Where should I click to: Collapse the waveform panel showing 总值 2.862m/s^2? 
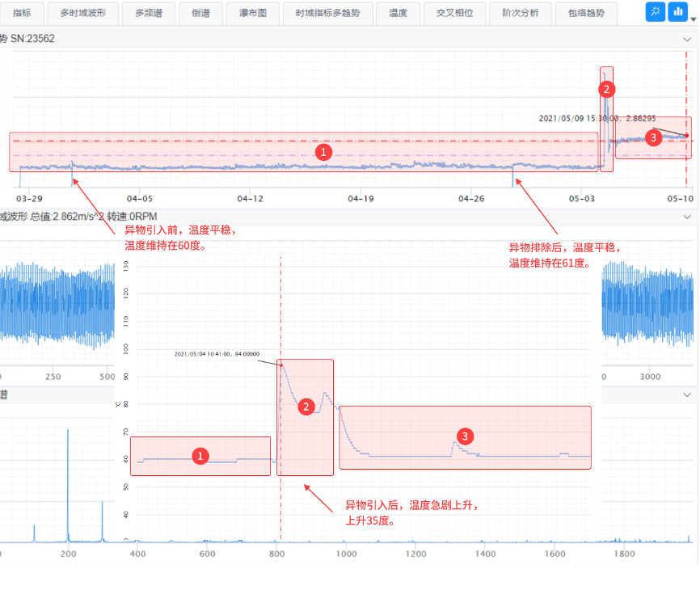click(687, 217)
